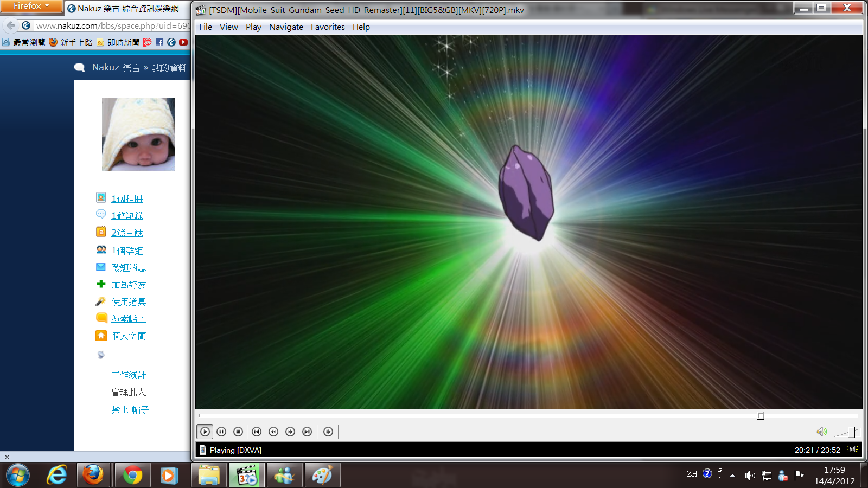Select the Nakuz browser tab
The image size is (868, 488).
[x=127, y=8]
